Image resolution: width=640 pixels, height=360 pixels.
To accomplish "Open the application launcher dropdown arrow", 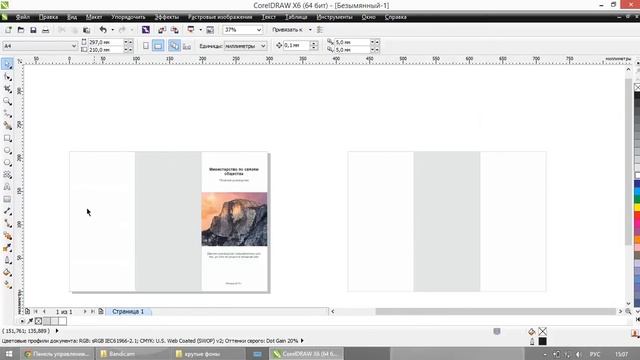I will (x=200, y=30).
